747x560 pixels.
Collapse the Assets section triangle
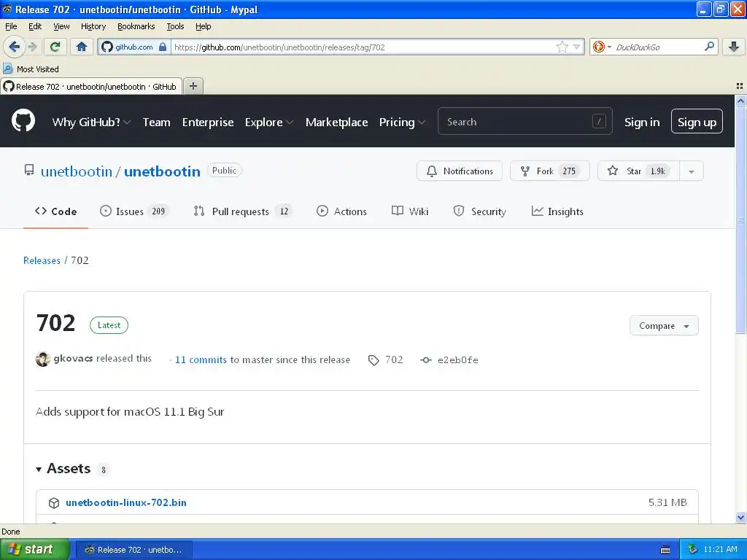coord(39,470)
